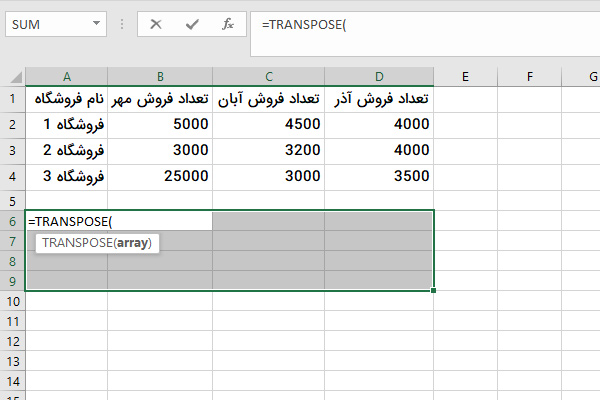Viewport: 600px width, 400px height.
Task: Click the formula bar options dots
Action: tap(122, 24)
